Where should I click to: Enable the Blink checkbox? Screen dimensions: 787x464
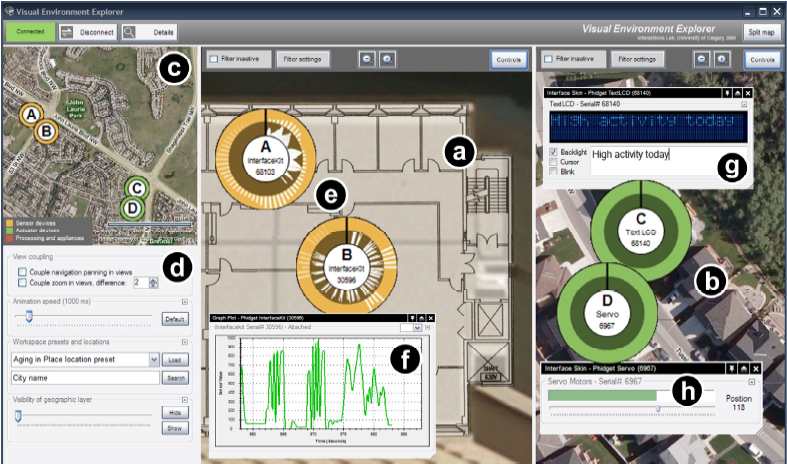(553, 172)
